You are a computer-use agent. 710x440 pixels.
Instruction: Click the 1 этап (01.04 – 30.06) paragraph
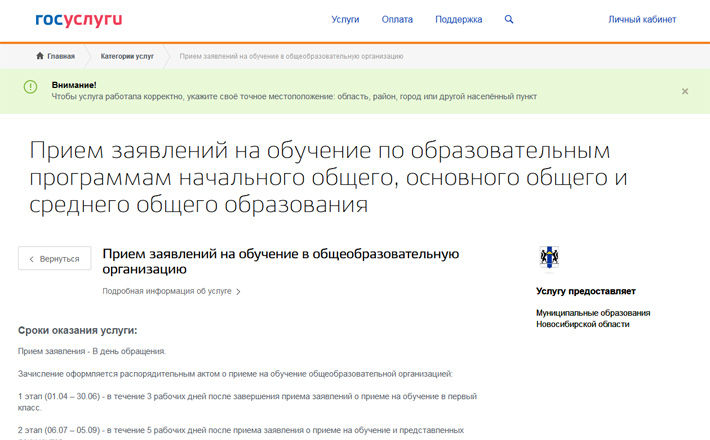[x=247, y=402]
